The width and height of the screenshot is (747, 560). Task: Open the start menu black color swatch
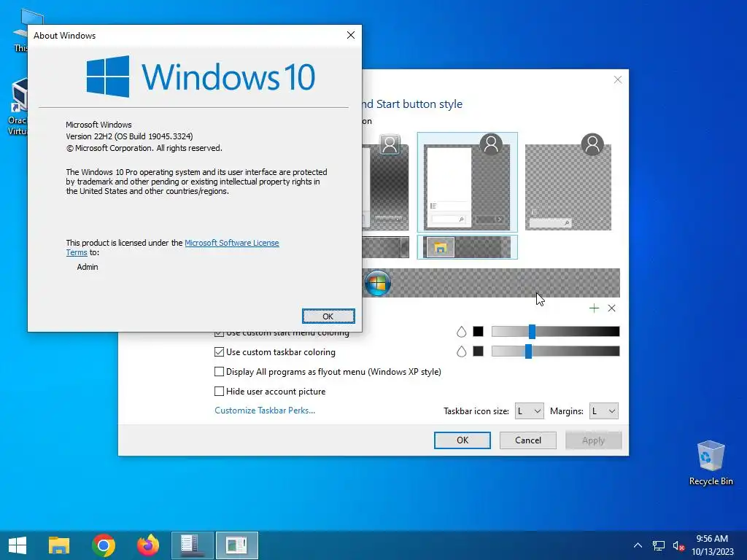tap(478, 332)
